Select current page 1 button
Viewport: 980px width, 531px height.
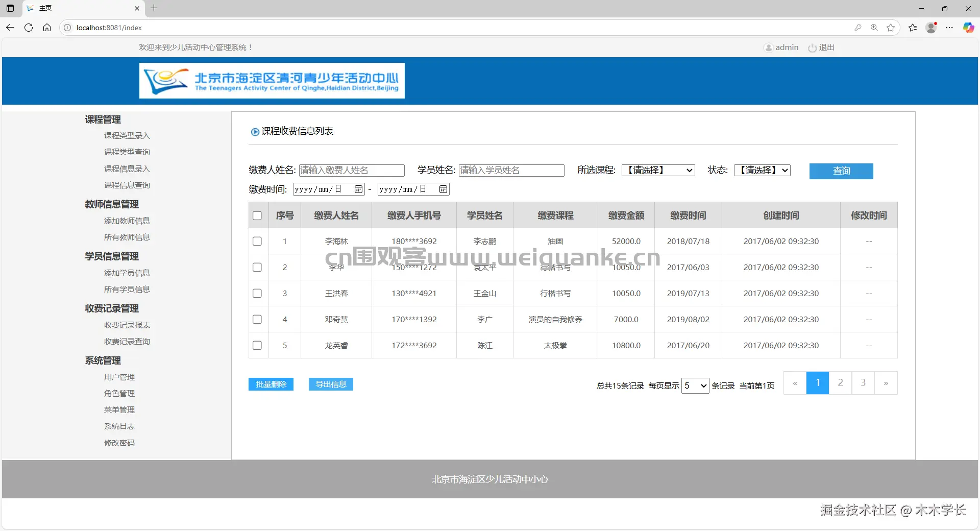(x=818, y=383)
